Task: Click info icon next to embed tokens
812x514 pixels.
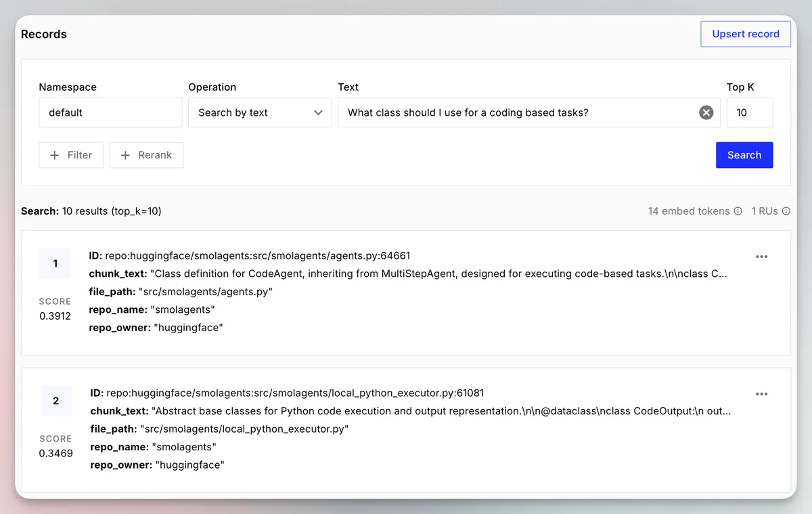Action: [x=738, y=211]
